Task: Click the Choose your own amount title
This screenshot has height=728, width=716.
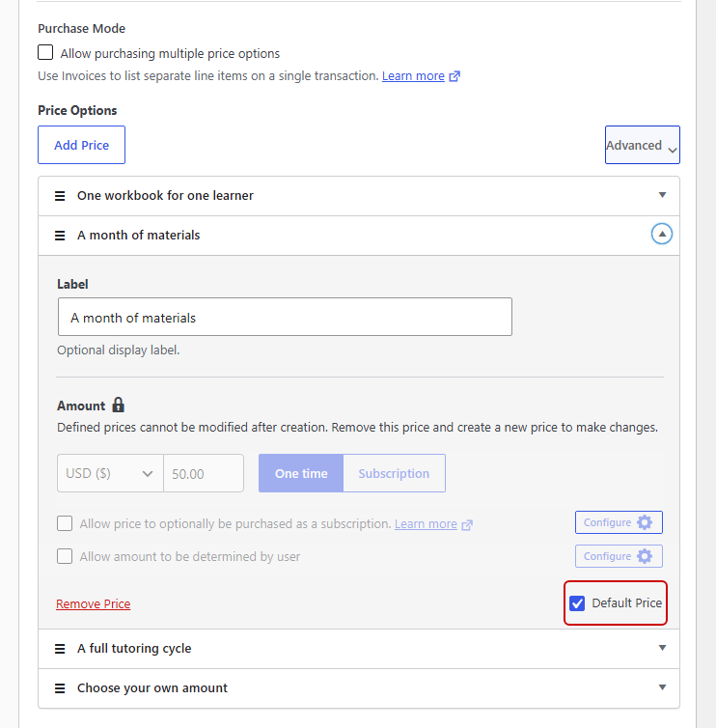Action: [152, 687]
